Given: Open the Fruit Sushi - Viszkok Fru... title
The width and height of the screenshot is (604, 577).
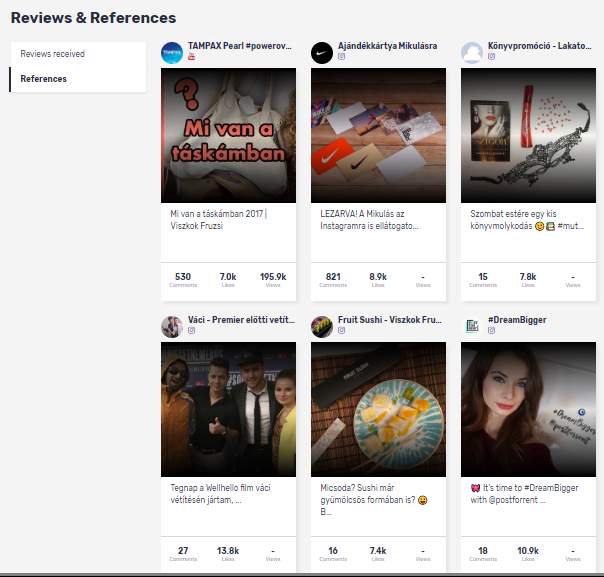Looking at the screenshot, I should [x=390, y=320].
